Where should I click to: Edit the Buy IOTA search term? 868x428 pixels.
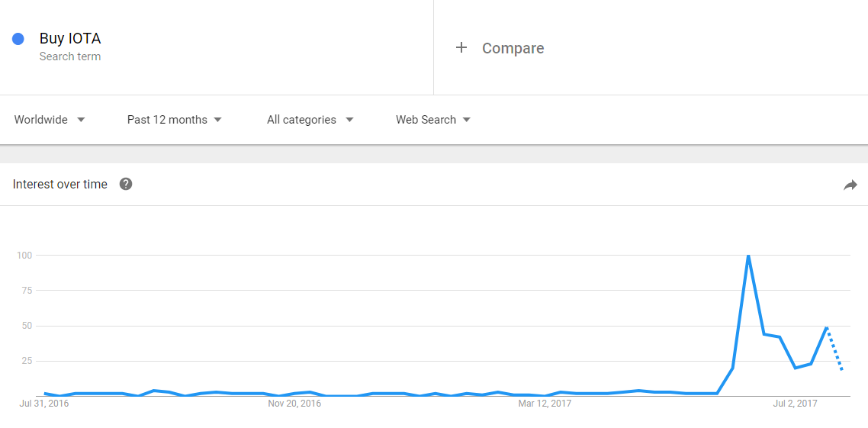(69, 39)
